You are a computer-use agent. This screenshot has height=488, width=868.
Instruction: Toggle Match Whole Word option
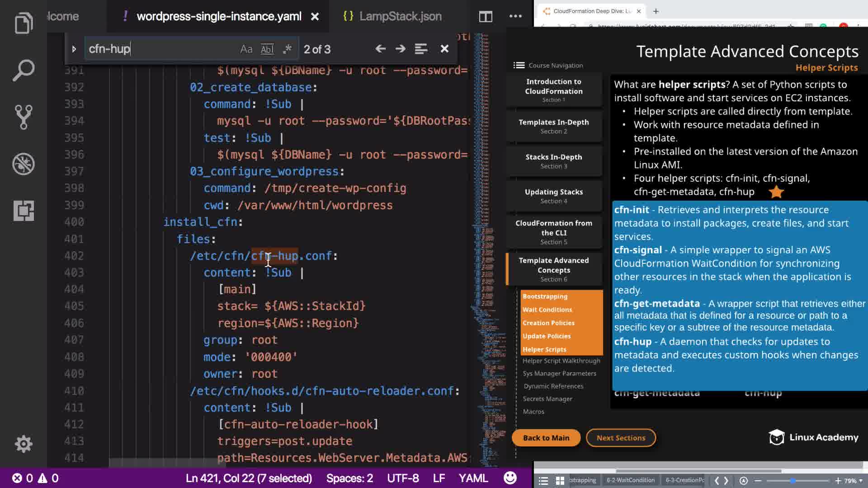click(267, 49)
